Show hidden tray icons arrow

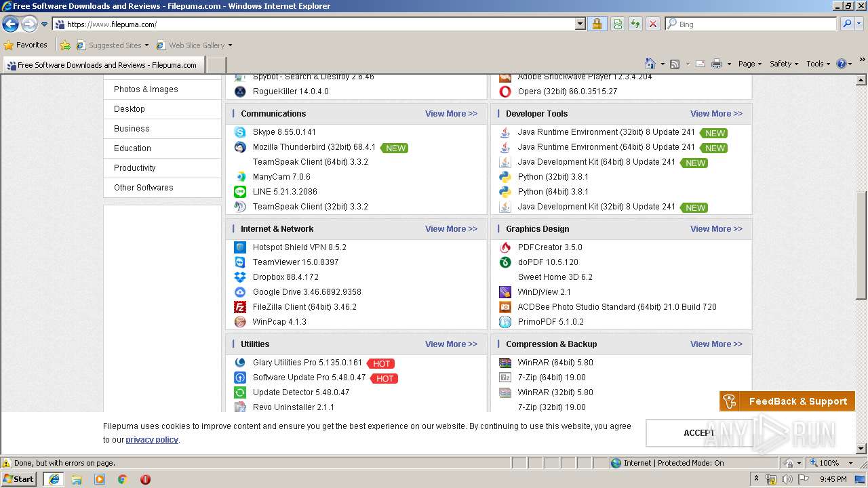pyautogui.click(x=756, y=479)
